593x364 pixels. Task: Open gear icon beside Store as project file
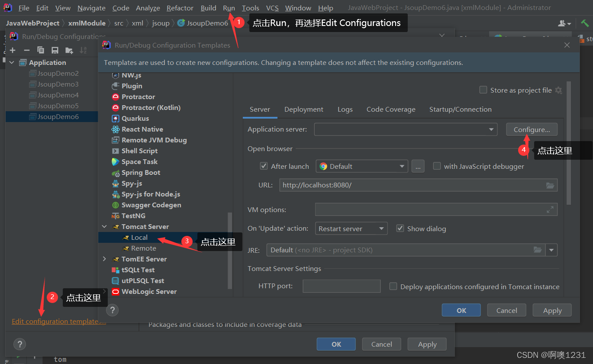(x=558, y=90)
